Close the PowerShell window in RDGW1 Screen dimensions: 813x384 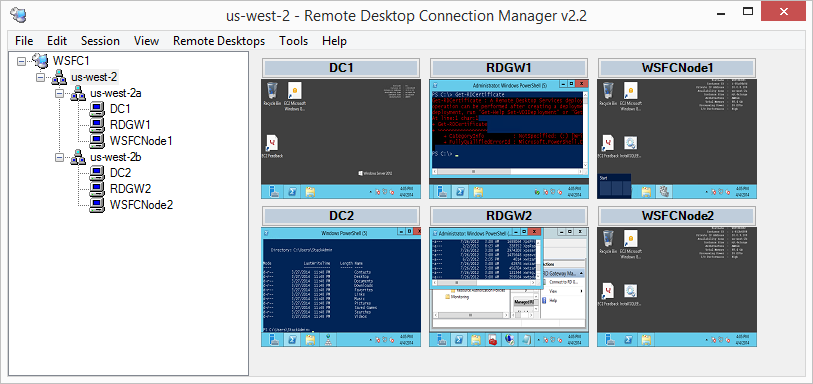(x=581, y=83)
